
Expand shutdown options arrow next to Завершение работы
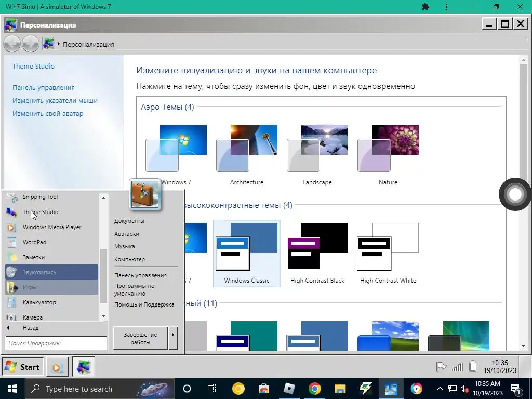pos(173,338)
